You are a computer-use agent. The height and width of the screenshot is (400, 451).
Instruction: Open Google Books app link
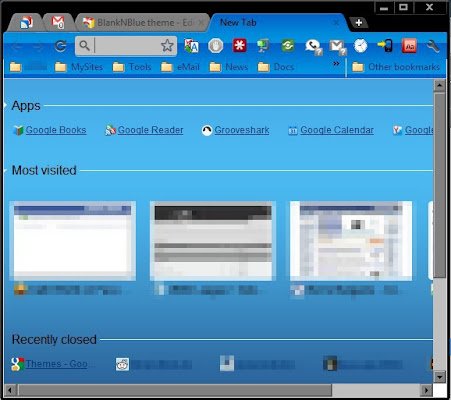pos(50,130)
